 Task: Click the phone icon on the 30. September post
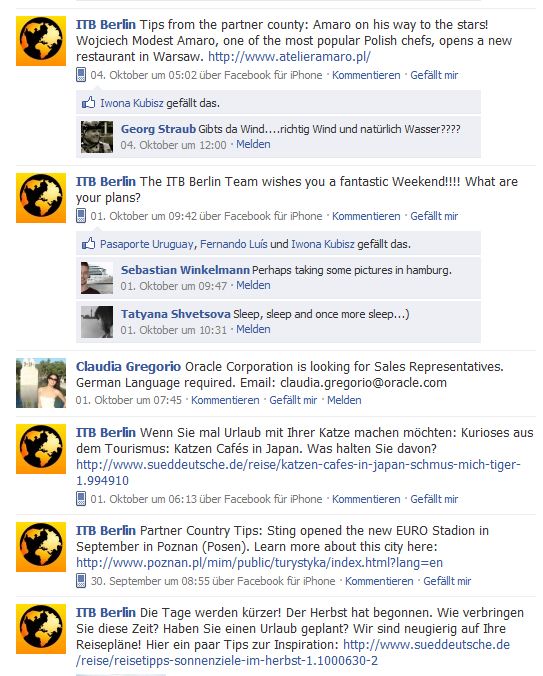[x=81, y=581]
